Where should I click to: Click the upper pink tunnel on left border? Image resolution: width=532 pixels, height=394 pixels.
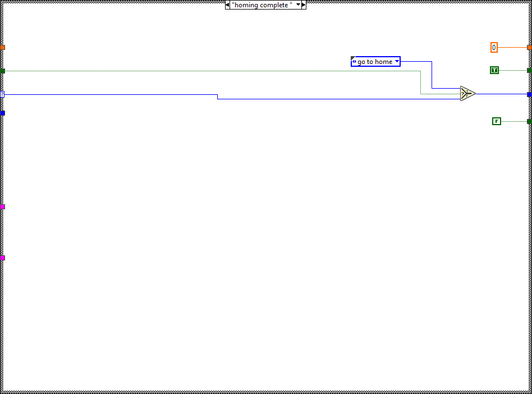point(2,207)
